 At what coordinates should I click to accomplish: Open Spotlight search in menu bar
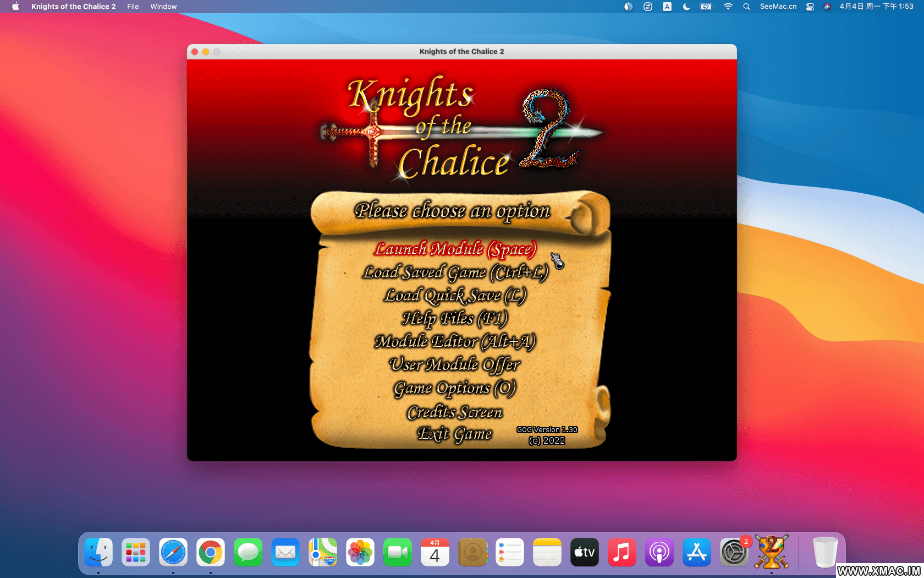click(746, 7)
